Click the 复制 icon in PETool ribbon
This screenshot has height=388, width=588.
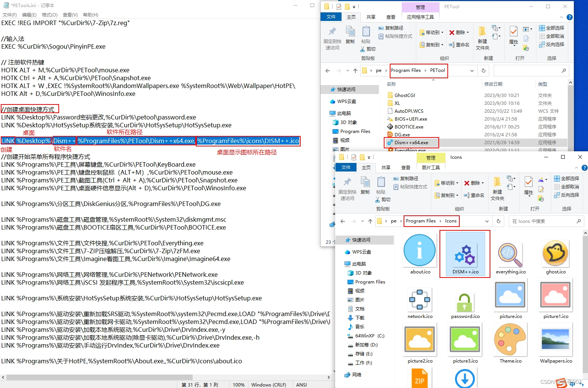pos(350,35)
